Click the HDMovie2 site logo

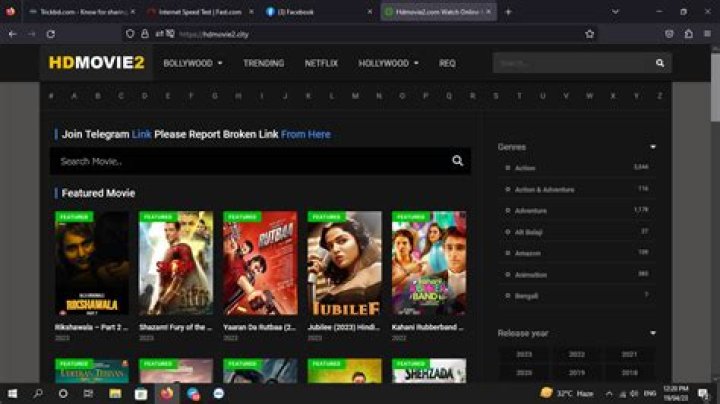[x=97, y=63]
